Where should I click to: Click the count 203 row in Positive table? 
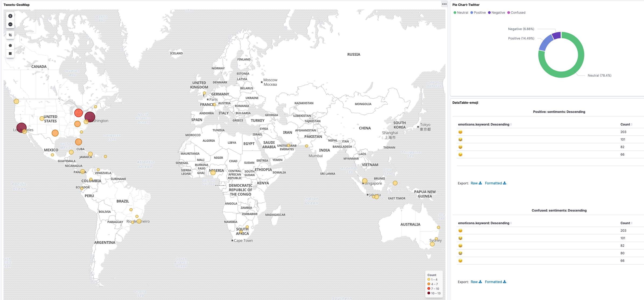tap(623, 132)
